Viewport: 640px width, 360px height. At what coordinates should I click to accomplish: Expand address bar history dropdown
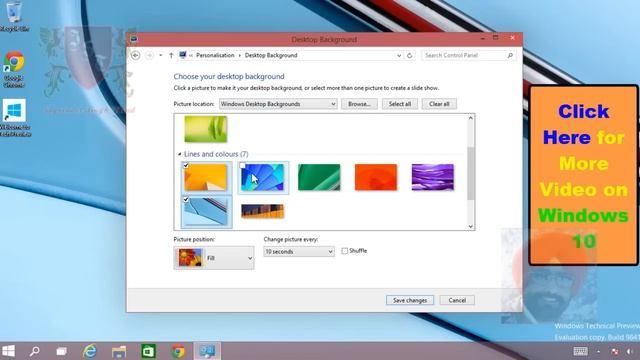[x=399, y=55]
